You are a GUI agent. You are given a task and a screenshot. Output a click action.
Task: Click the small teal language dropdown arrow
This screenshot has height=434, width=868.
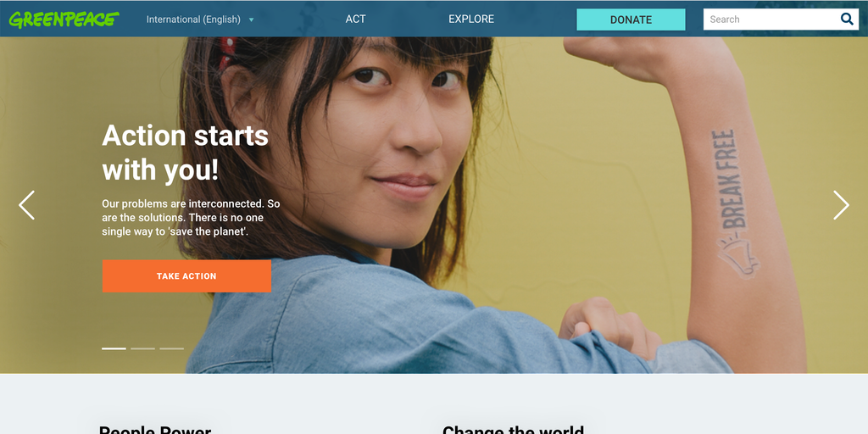point(251,20)
